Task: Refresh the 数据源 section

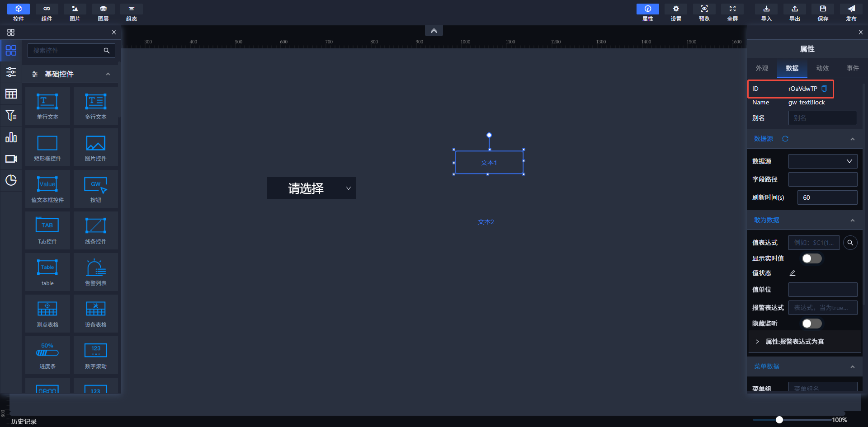Action: pos(785,139)
